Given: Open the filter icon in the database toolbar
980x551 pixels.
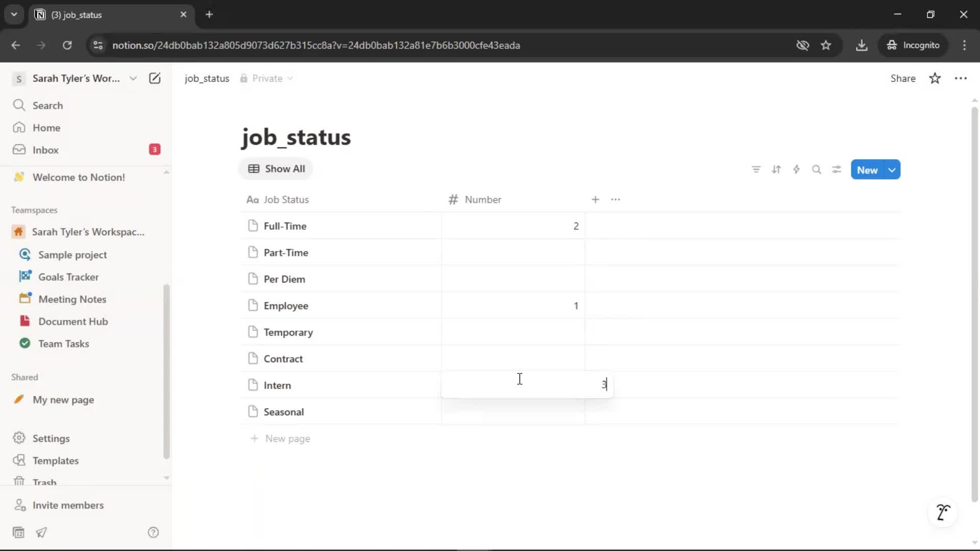Looking at the screenshot, I should coord(756,169).
